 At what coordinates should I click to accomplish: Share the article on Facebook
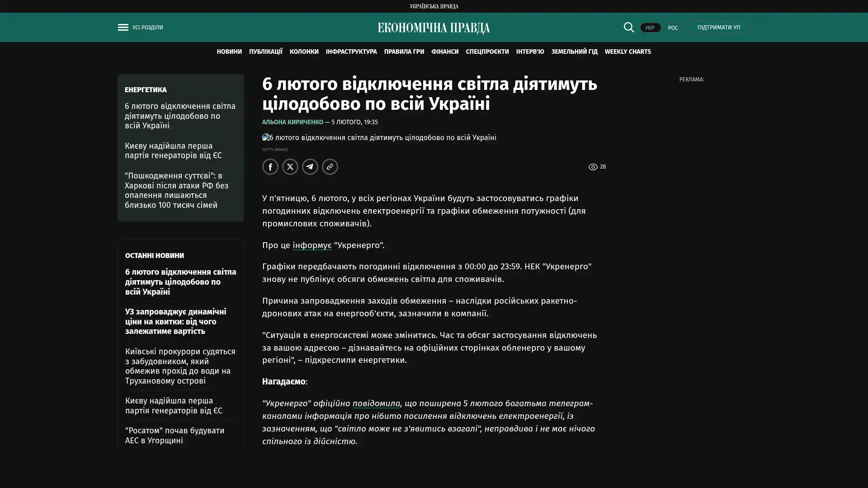pos(270,167)
